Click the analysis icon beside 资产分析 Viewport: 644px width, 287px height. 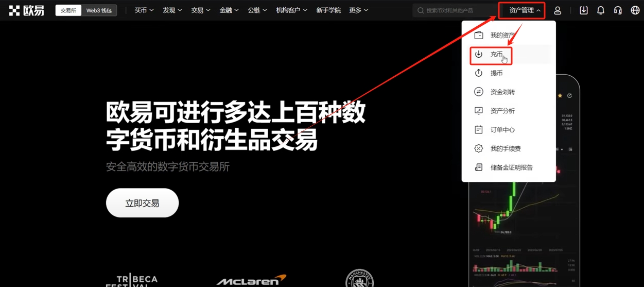point(479,111)
